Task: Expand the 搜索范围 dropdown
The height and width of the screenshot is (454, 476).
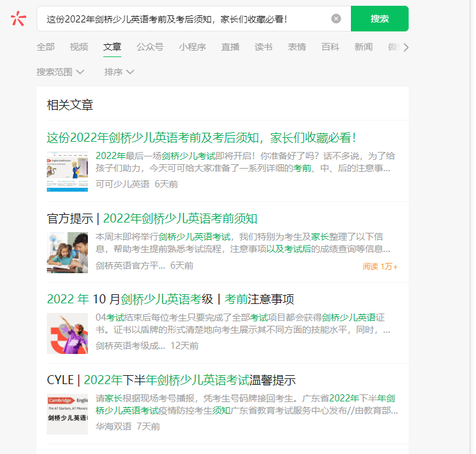Action: click(x=60, y=72)
